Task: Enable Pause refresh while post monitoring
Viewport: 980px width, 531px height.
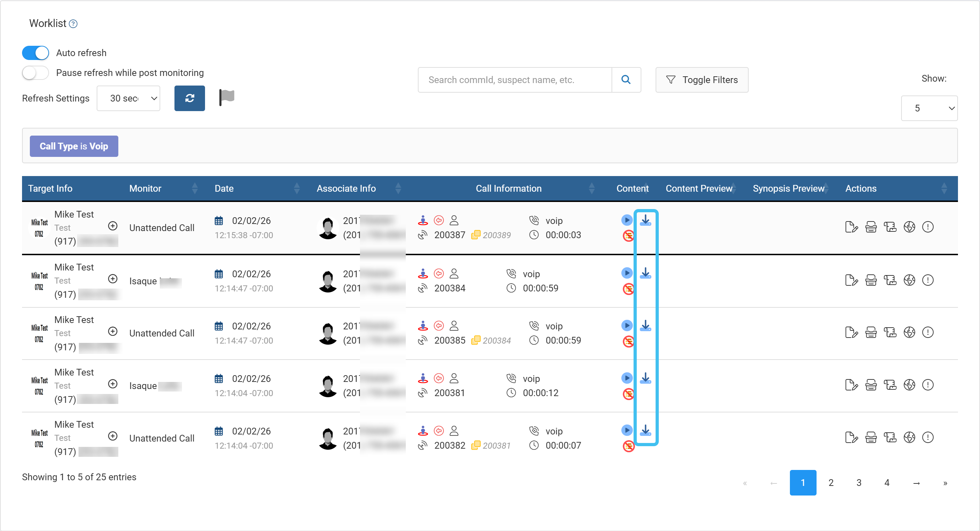Action: tap(36, 73)
